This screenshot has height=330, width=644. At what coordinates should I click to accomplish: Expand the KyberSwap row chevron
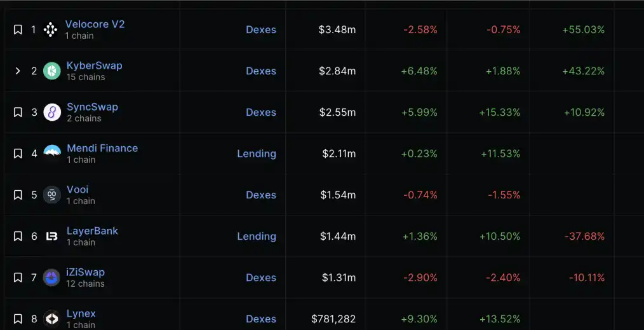(x=18, y=71)
